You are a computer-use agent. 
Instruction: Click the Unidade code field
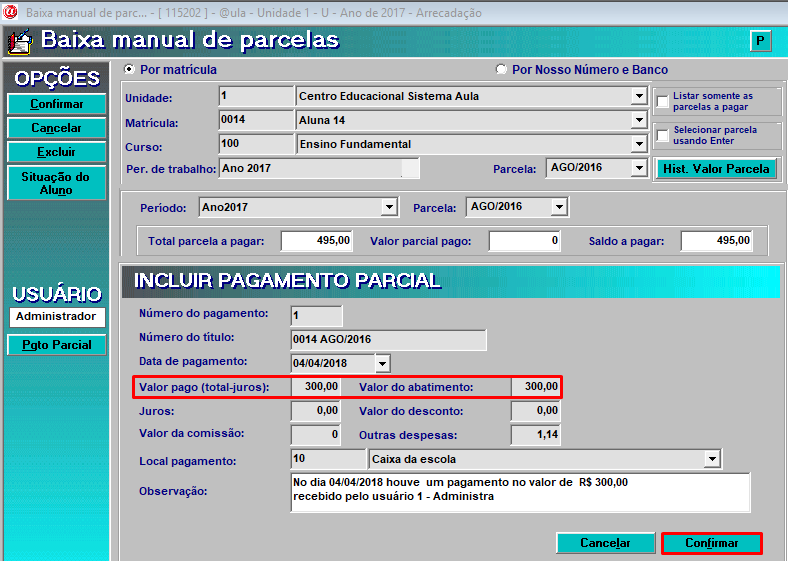256,96
